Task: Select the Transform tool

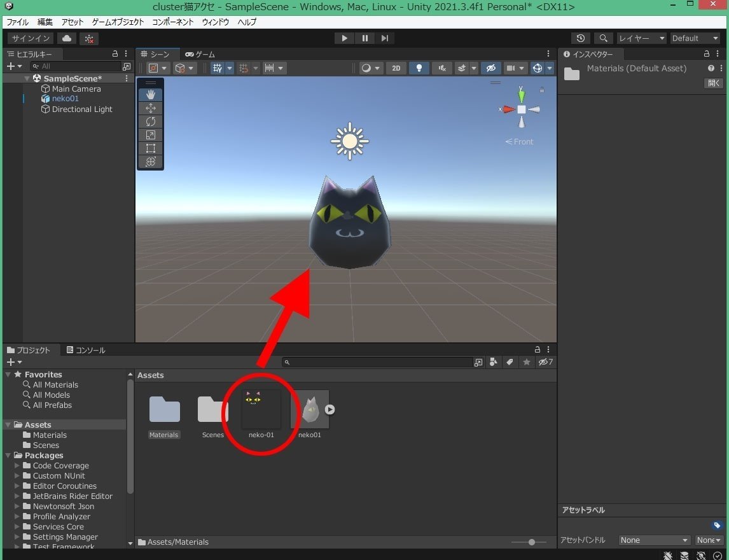Action: coord(151,162)
